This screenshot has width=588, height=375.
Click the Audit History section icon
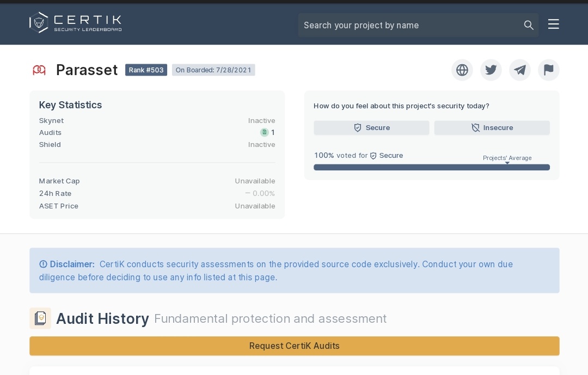40,318
